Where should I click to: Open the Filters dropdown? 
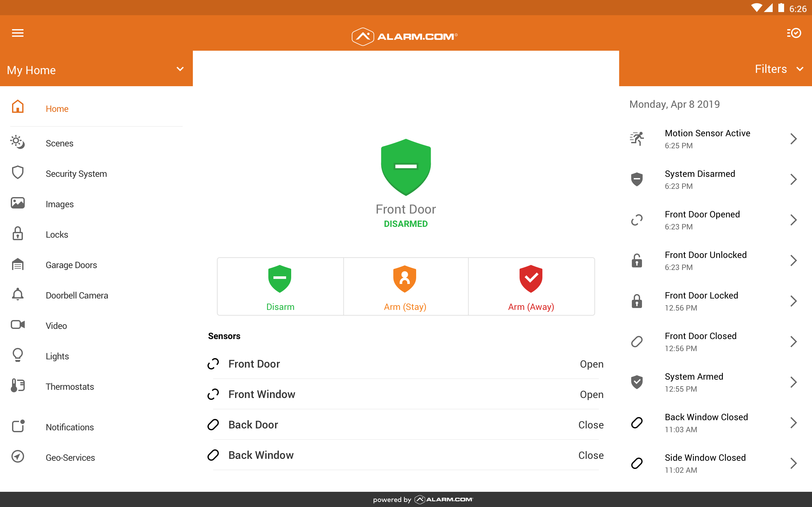coord(779,69)
